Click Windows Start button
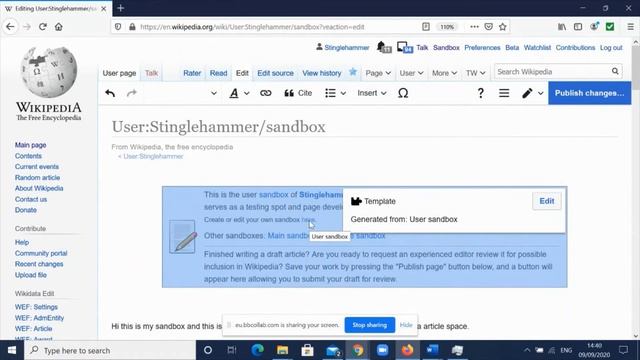640x360 pixels. tap(12, 350)
